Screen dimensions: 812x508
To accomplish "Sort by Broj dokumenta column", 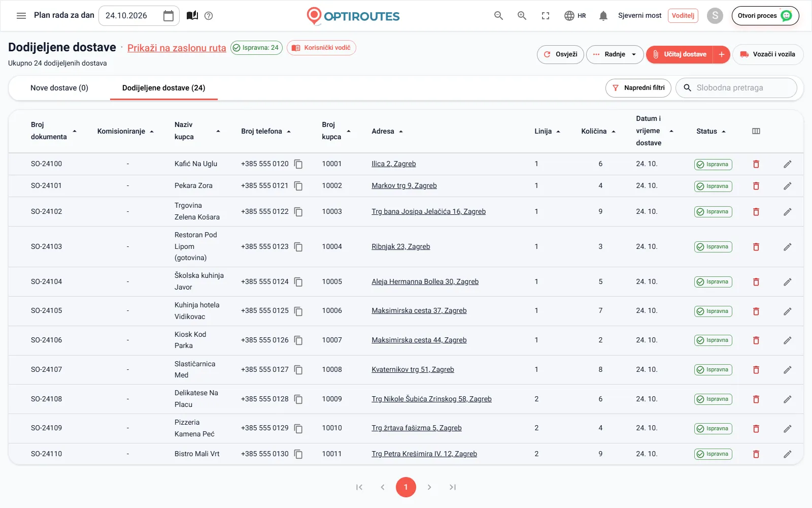I will (53, 131).
